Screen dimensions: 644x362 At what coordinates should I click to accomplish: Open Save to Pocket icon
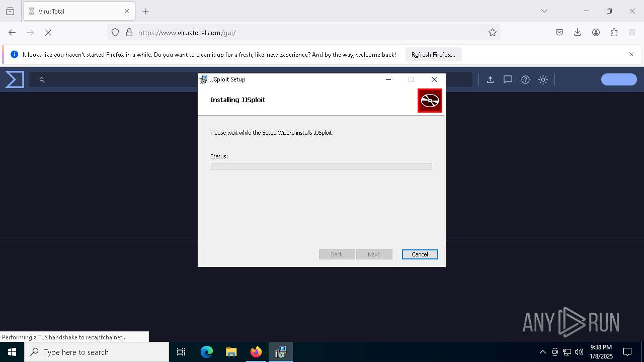[x=559, y=33]
